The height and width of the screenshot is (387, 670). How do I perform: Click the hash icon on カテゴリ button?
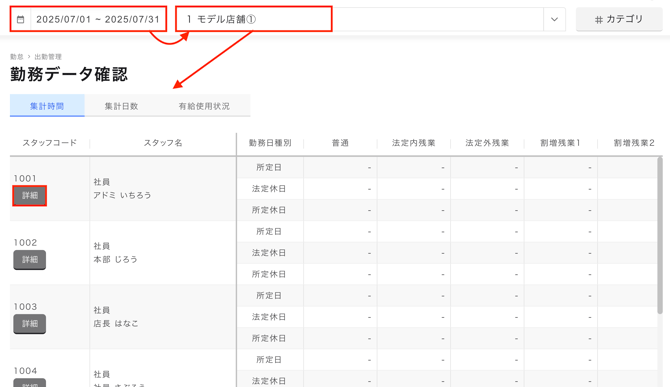pos(599,20)
